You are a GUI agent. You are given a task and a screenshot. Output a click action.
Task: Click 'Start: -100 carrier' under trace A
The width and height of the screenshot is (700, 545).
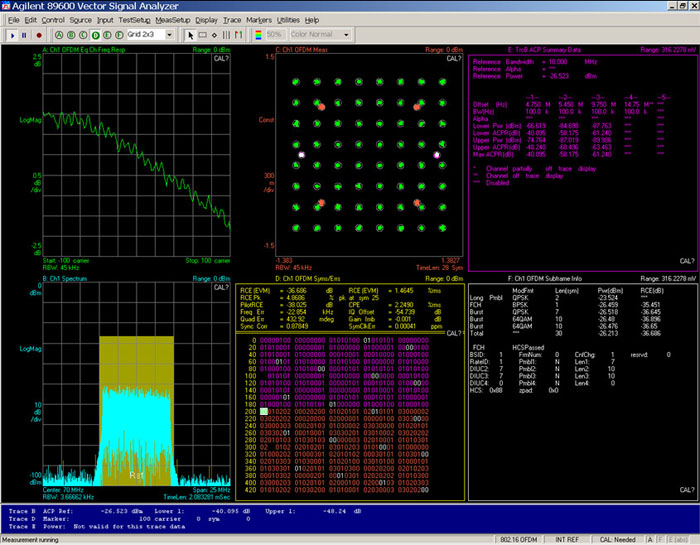pos(66,261)
